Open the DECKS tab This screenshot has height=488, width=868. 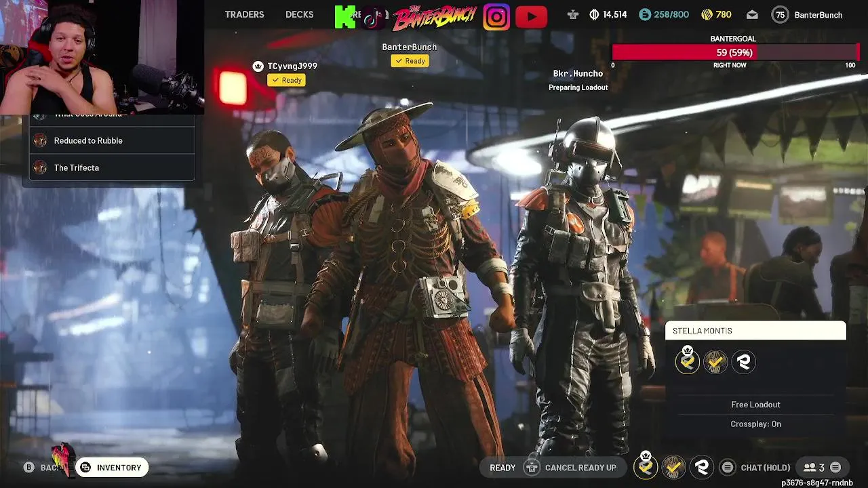click(x=299, y=14)
